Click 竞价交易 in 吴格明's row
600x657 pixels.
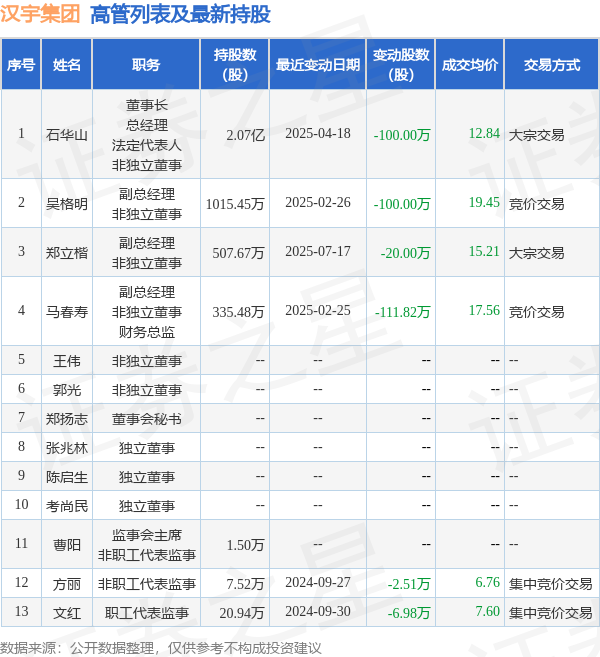(536, 204)
